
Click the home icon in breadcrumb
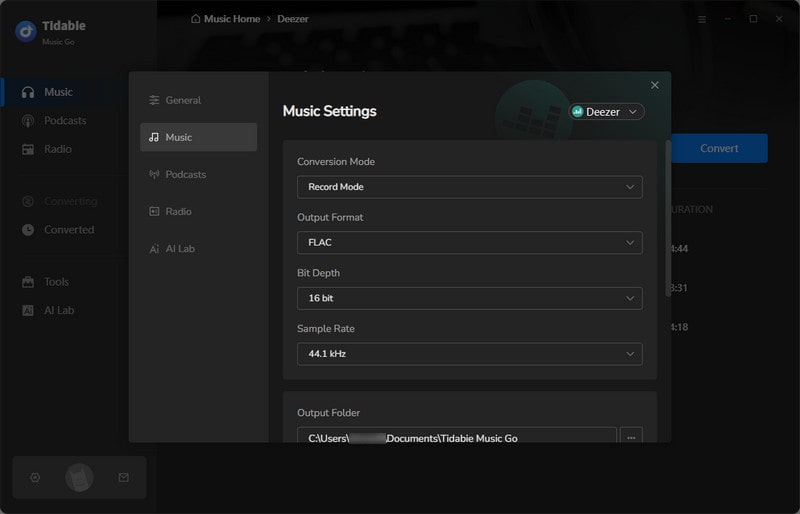coord(195,18)
